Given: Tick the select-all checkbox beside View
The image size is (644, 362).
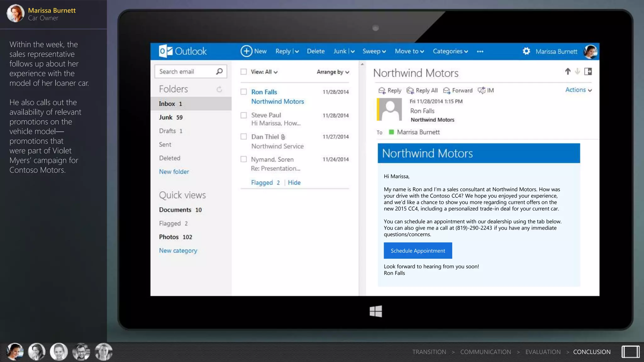Looking at the screenshot, I should click(244, 72).
